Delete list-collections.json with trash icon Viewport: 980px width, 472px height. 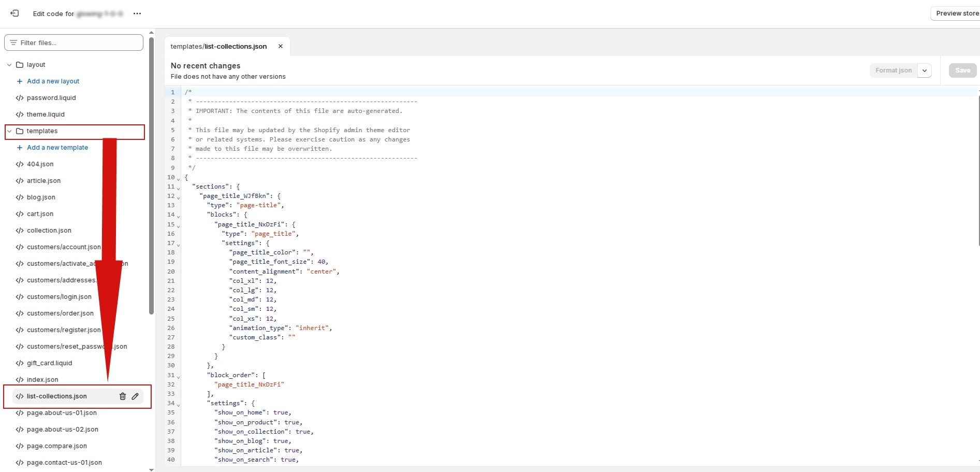coord(123,396)
